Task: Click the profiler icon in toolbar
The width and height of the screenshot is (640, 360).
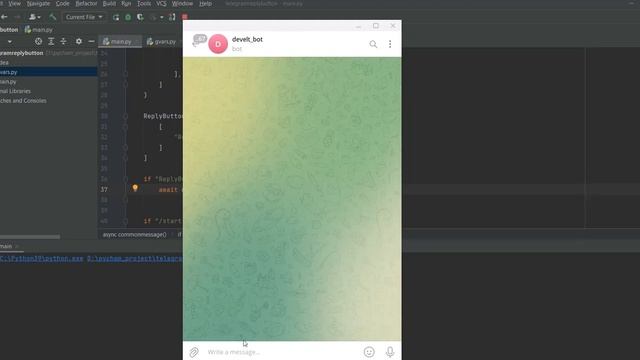Action: [153, 17]
